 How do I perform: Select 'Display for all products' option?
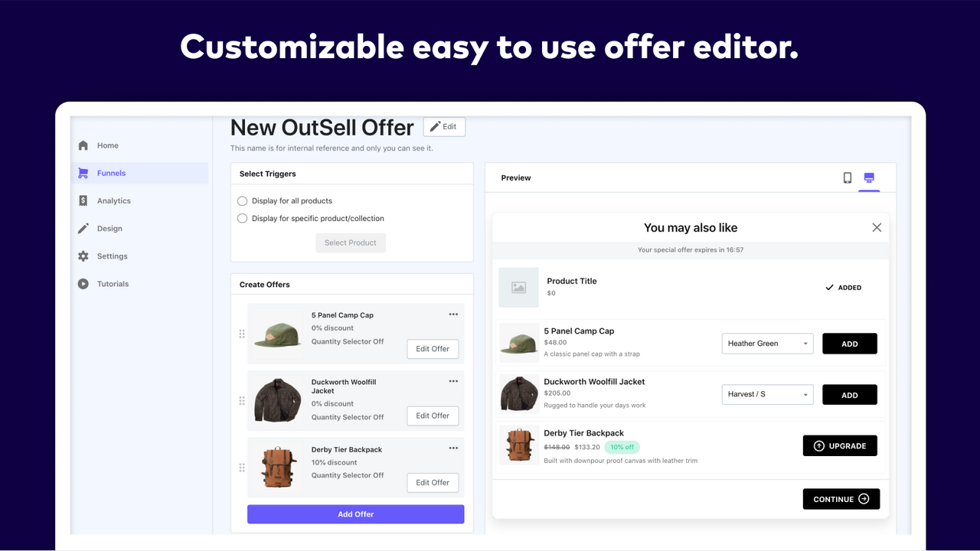(x=242, y=201)
